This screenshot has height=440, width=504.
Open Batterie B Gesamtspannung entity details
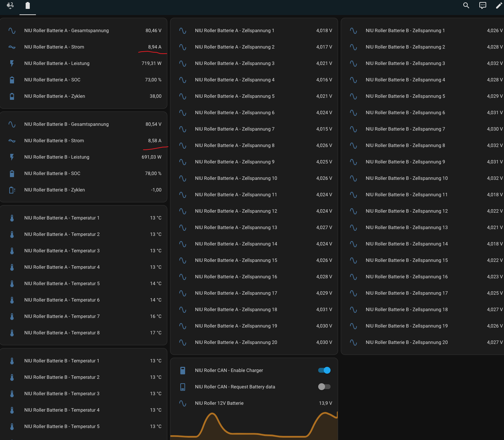(x=66, y=124)
